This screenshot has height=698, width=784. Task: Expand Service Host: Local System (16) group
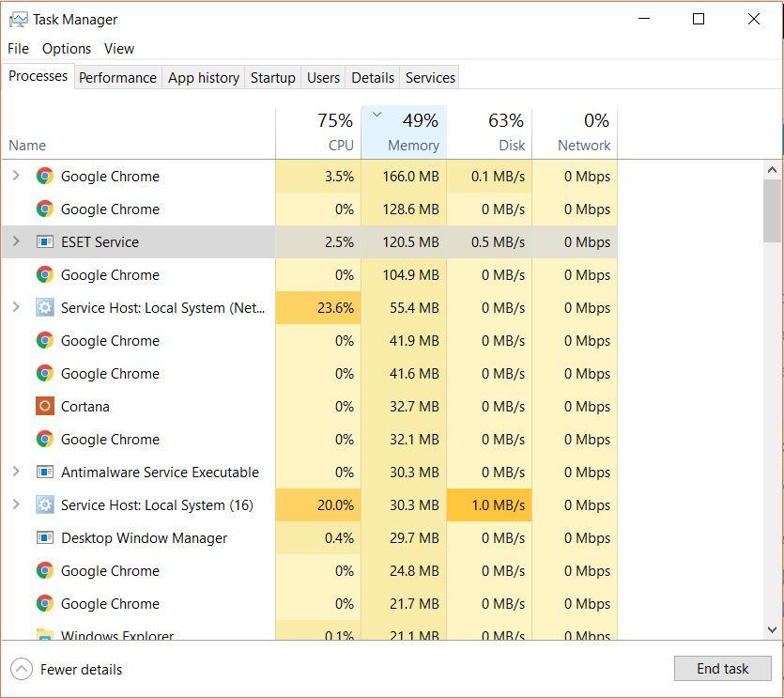click(16, 504)
